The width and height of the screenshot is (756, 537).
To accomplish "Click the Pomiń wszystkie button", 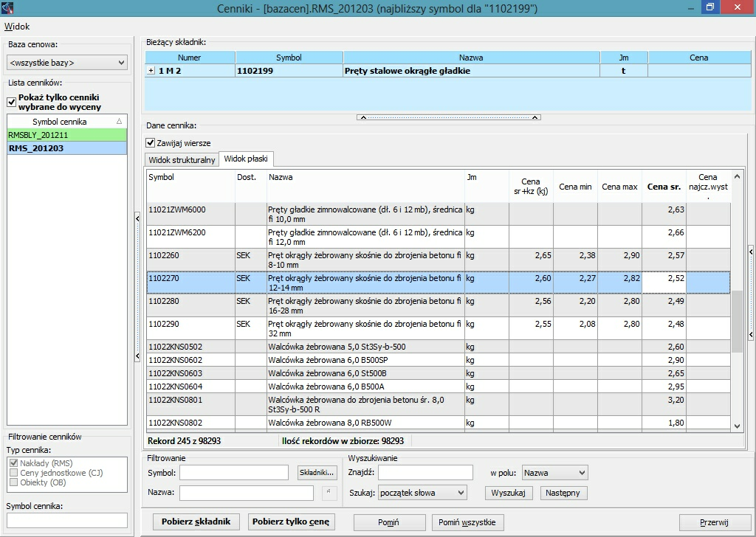I will [467, 522].
